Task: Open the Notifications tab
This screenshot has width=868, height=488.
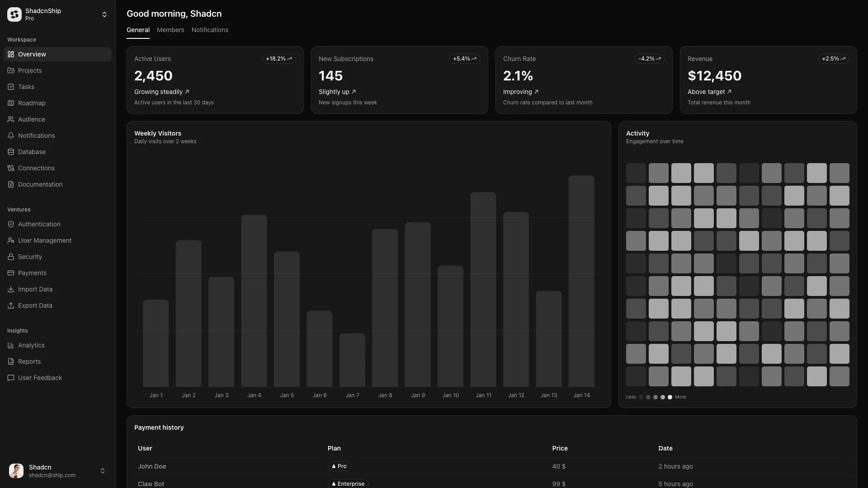Action: point(210,30)
